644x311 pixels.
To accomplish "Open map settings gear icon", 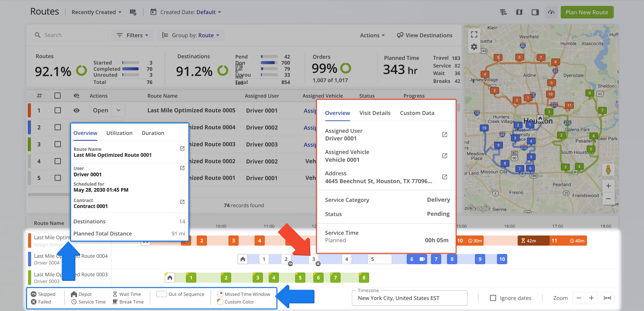I will click(x=474, y=47).
